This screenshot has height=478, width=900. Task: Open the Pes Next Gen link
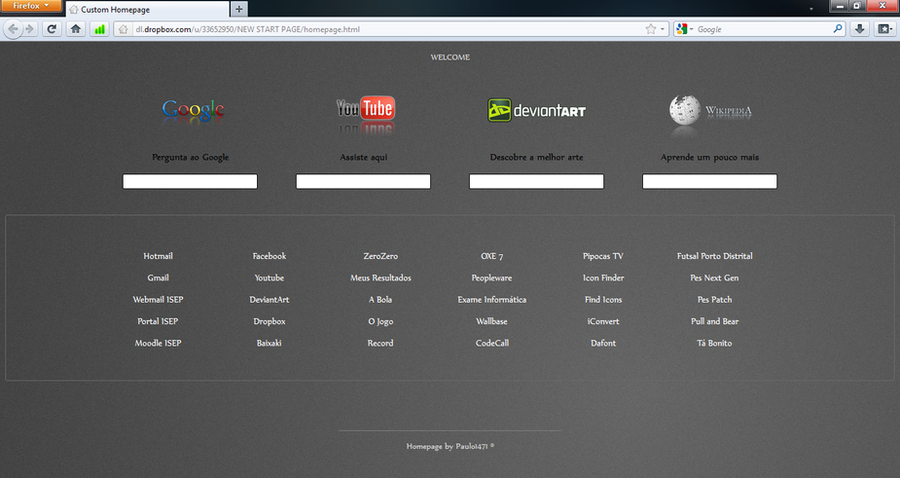[715, 278]
